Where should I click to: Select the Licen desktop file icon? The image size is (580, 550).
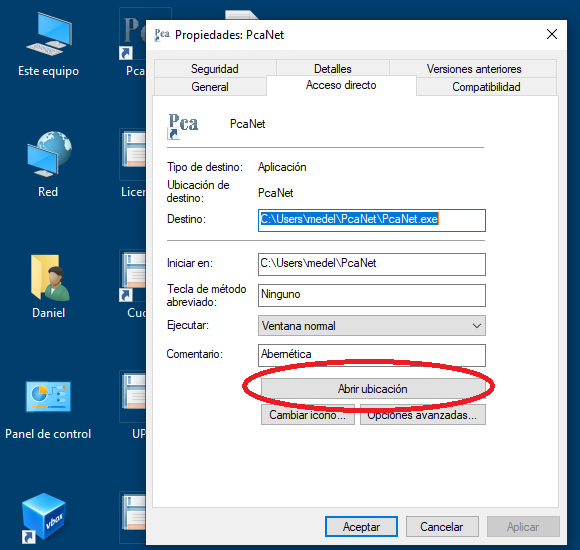pyautogui.click(x=133, y=163)
